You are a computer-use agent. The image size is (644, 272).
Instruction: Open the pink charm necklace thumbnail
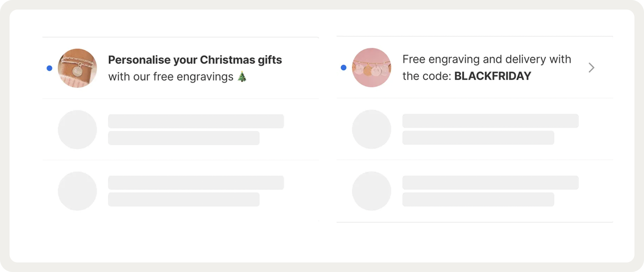371,68
